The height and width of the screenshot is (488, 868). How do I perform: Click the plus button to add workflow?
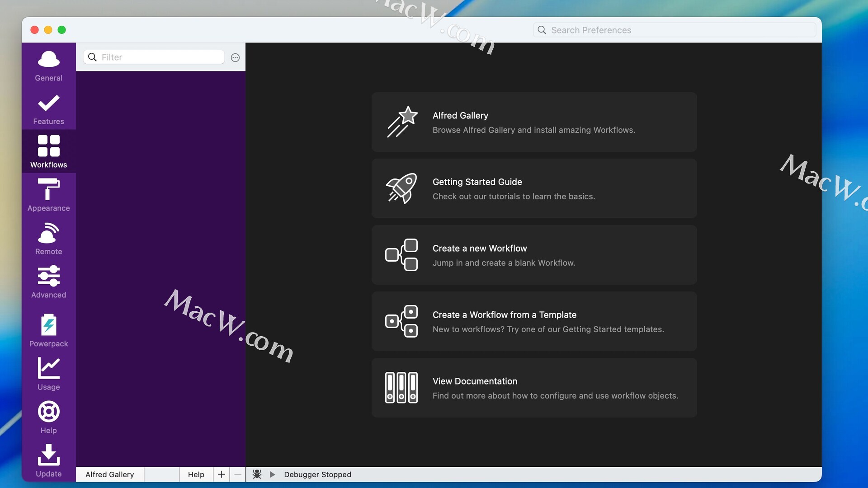tap(222, 474)
